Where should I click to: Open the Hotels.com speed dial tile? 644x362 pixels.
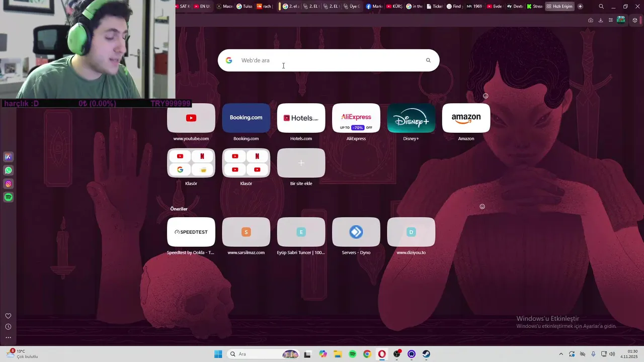click(x=301, y=118)
